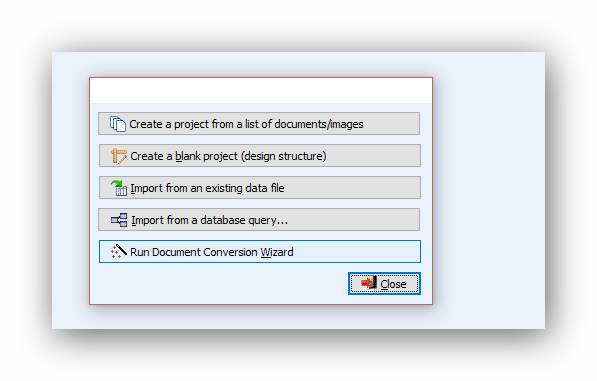This screenshot has width=597, height=381.
Task: Click the empty white header of the dialog
Action: 261,91
